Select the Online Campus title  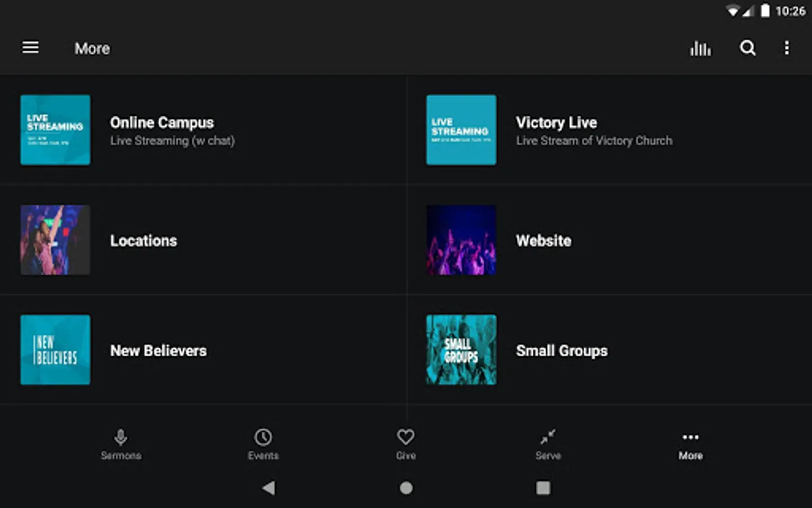click(x=162, y=122)
